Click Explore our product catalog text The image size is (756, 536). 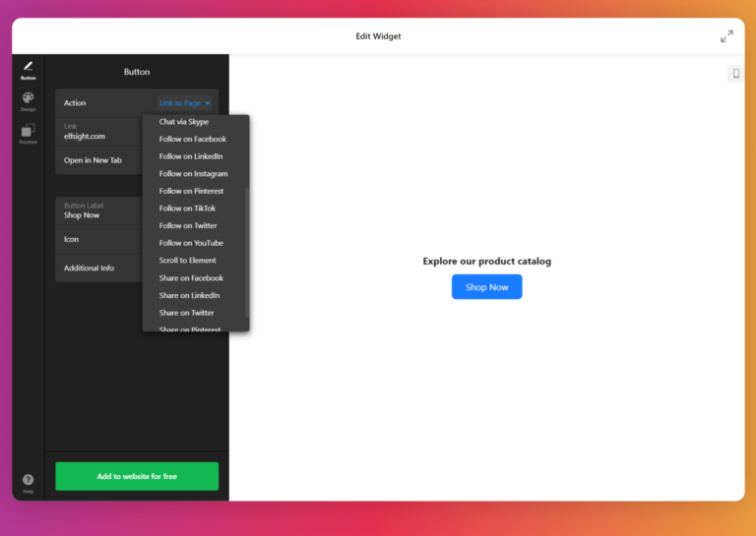(486, 261)
